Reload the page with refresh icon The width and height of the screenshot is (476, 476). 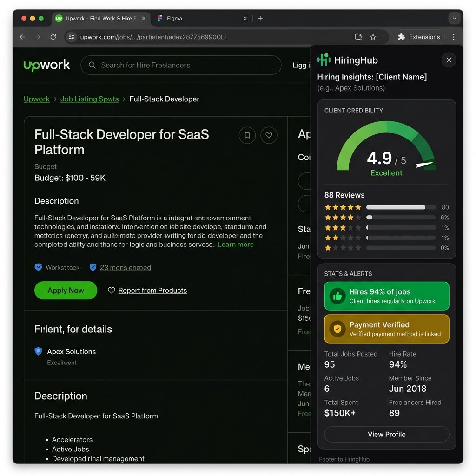click(x=53, y=37)
